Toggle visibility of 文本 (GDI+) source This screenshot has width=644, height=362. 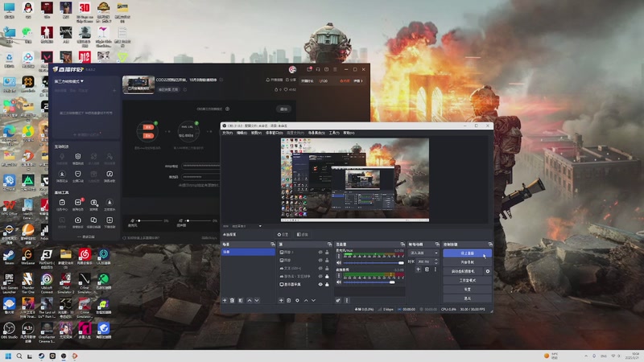(320, 268)
